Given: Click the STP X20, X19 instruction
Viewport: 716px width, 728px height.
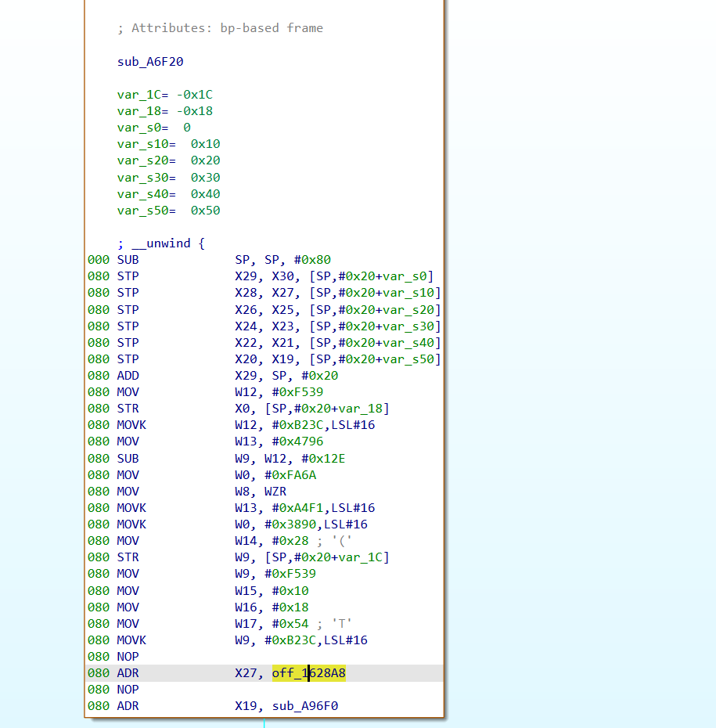Looking at the screenshot, I should click(x=279, y=359).
